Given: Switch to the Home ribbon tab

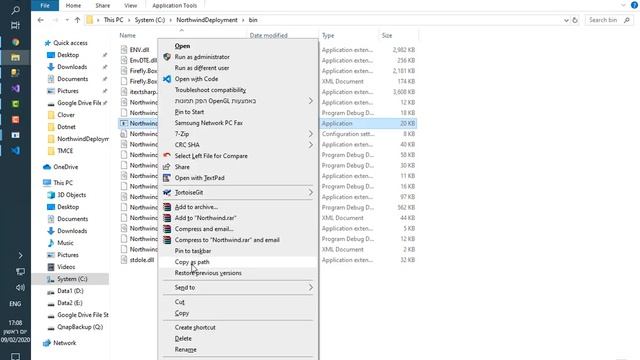Looking at the screenshot, I should click(x=73, y=5).
